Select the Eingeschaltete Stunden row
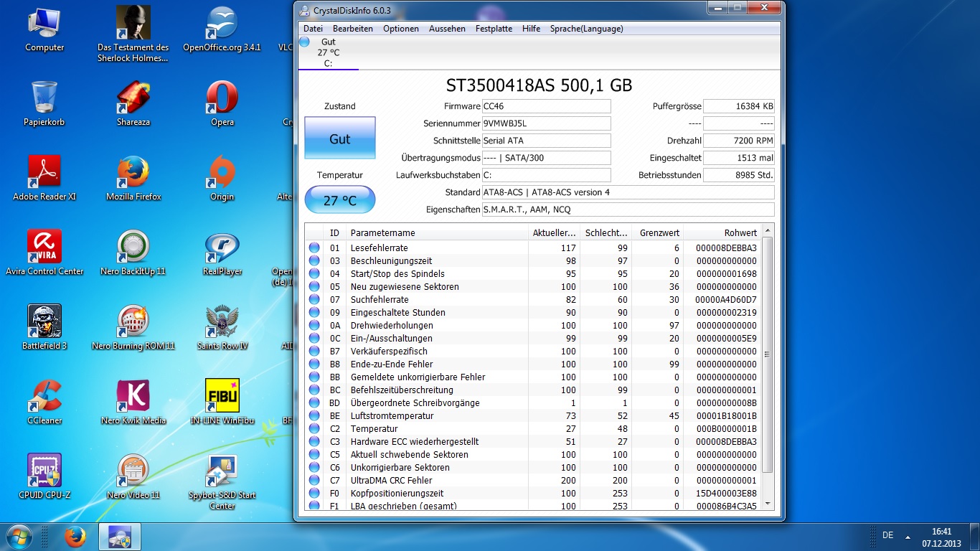This screenshot has width=980, height=551. 532,312
